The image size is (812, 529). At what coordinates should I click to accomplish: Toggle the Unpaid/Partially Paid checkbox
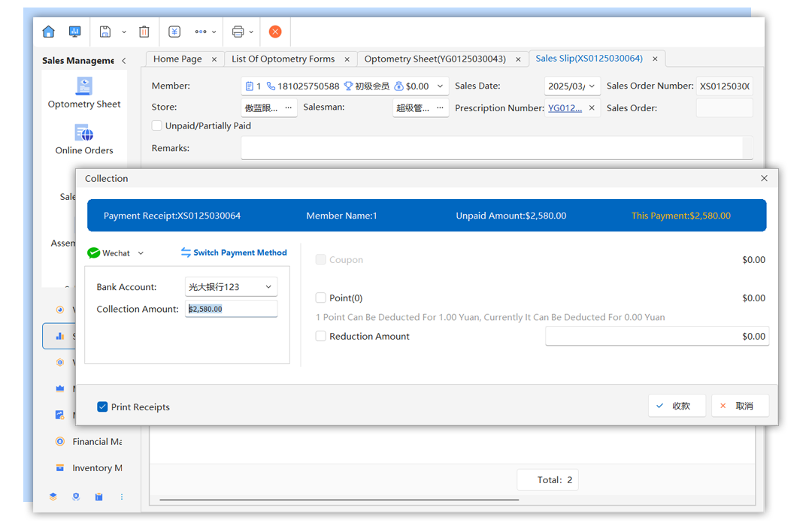(157, 126)
